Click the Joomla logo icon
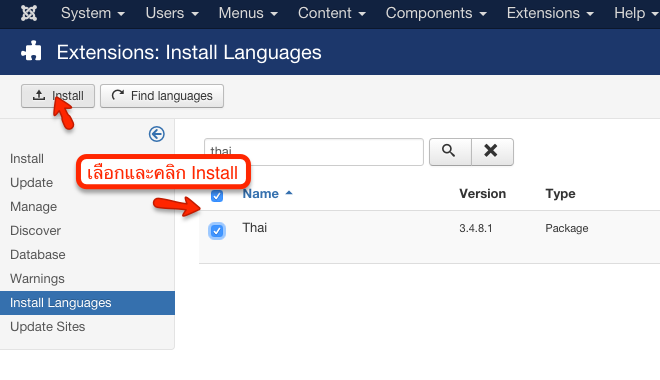Viewport: 660px width, 380px height. pyautogui.click(x=29, y=13)
